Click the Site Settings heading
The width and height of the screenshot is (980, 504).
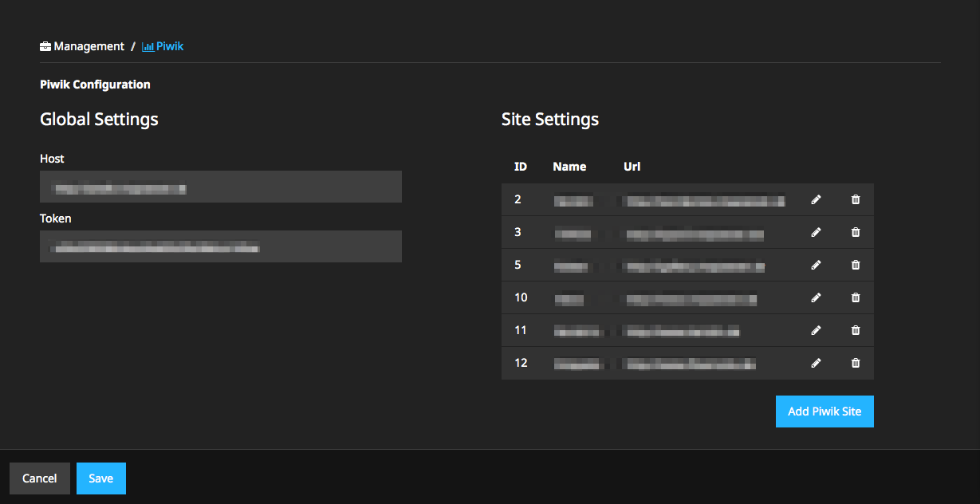click(x=550, y=120)
